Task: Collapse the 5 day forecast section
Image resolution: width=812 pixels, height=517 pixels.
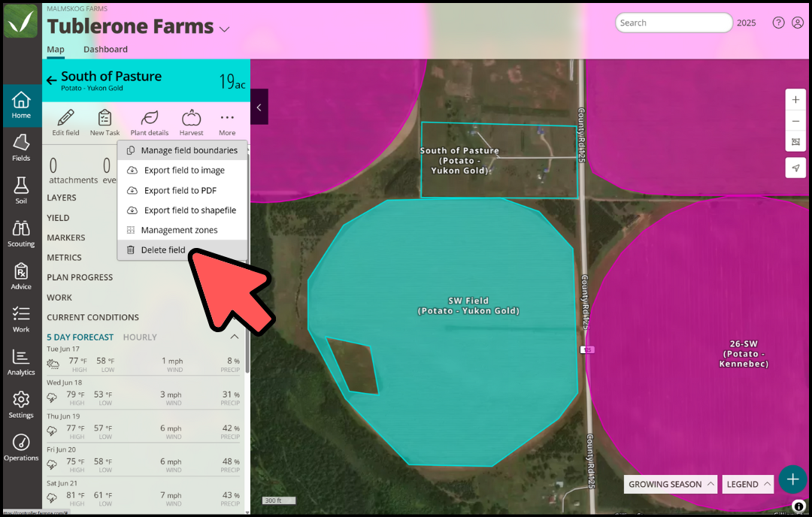Action: (234, 337)
